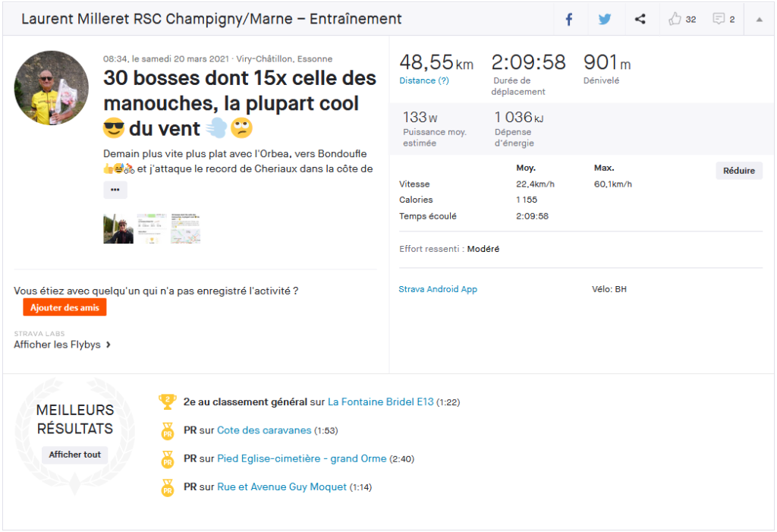Open the Strava Android App link
This screenshot has height=532, width=777.
tap(438, 289)
